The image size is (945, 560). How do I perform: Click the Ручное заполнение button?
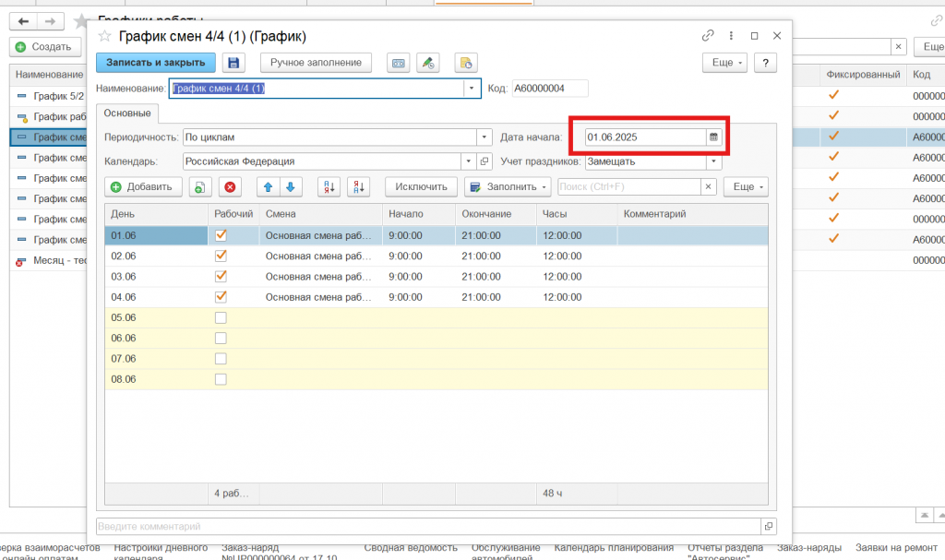tap(317, 63)
